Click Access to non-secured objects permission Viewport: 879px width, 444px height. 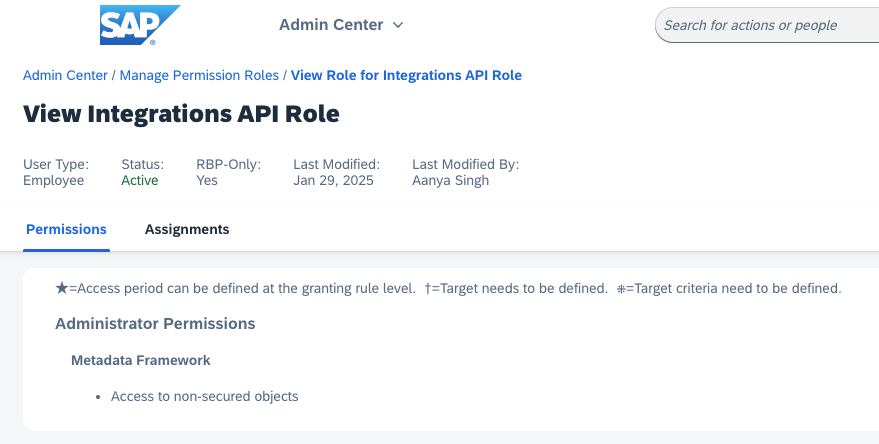point(205,396)
